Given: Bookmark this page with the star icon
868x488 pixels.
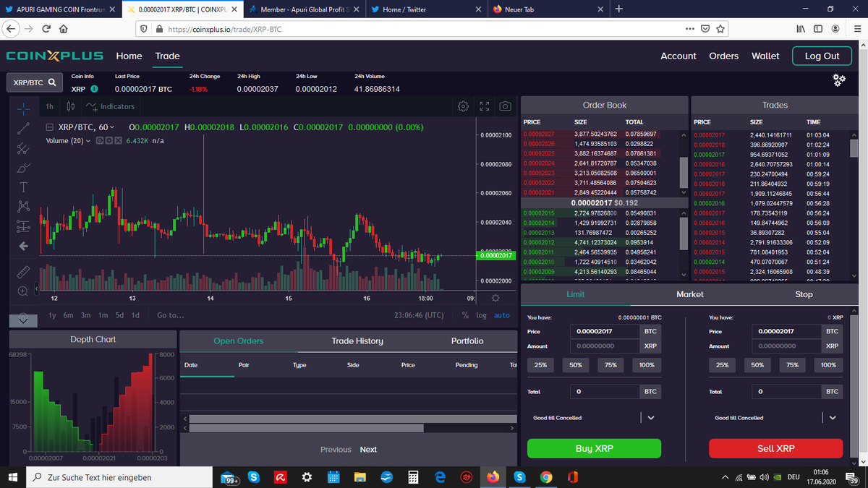Looking at the screenshot, I should pos(720,30).
